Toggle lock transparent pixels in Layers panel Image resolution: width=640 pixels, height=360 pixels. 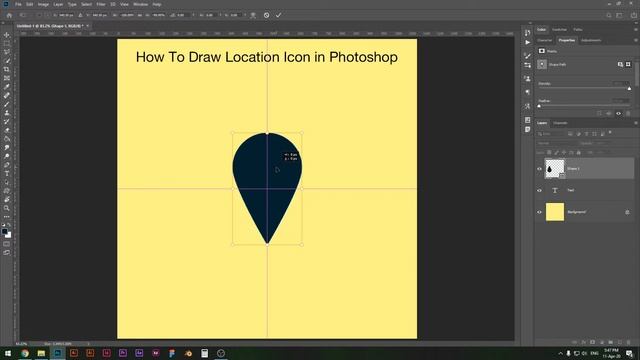point(549,152)
